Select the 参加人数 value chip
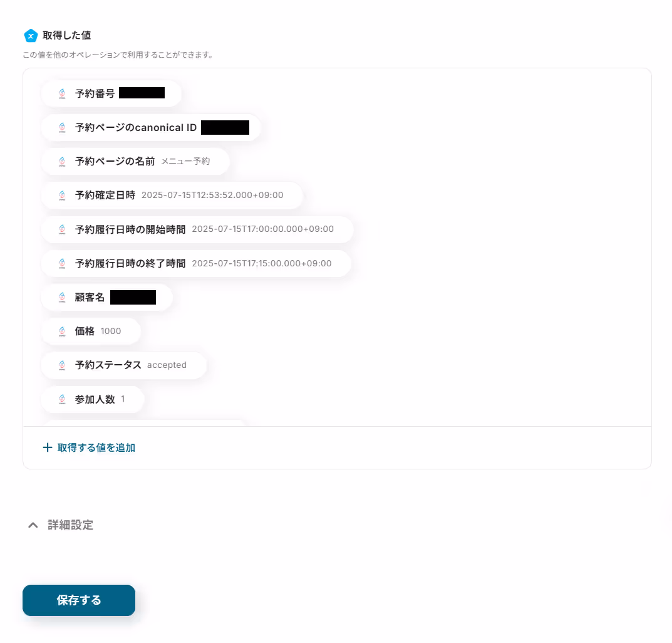Screen dimensions: 672x643 (93, 399)
